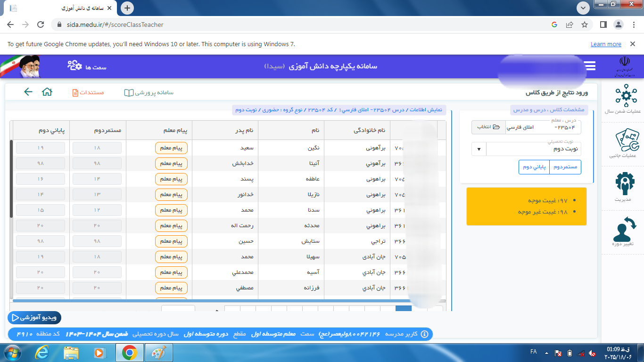Select the مستمردوم tab button
Image resolution: width=644 pixels, height=362 pixels.
click(565, 167)
